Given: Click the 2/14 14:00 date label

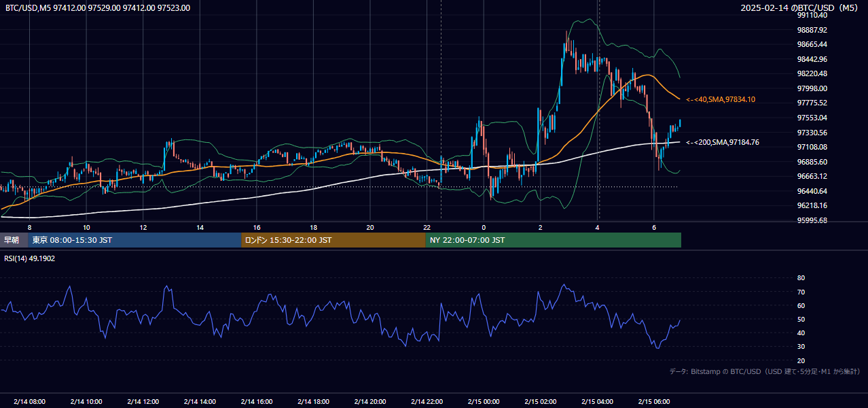Looking at the screenshot, I should point(200,401).
